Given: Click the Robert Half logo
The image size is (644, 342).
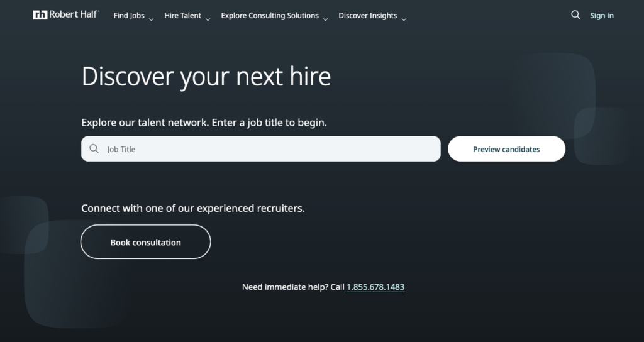Looking at the screenshot, I should pos(66,15).
